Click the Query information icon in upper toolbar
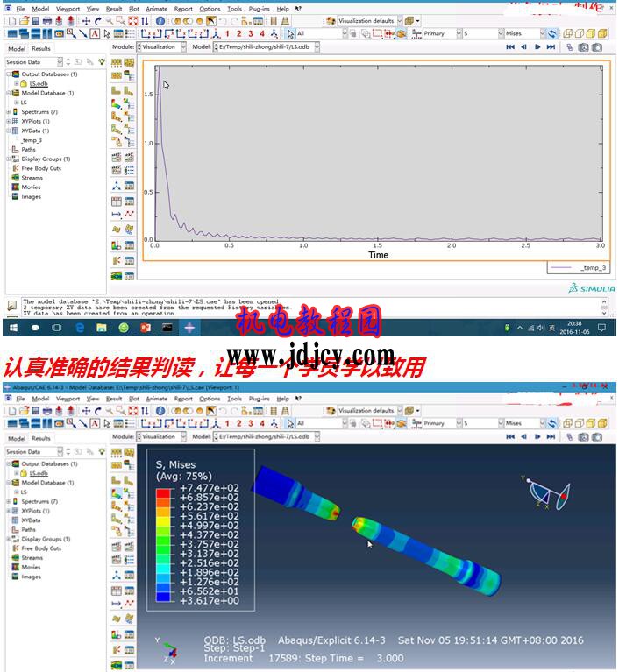The height and width of the screenshot is (672, 619). 160,20
